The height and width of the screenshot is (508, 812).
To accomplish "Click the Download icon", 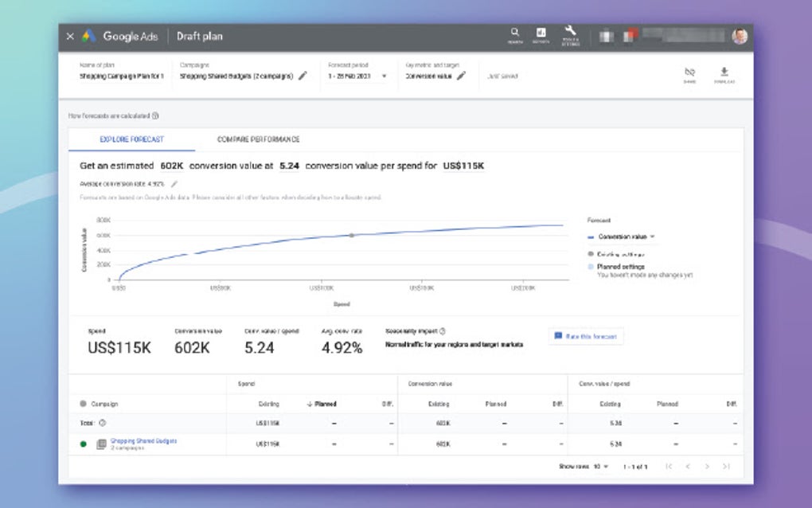I will click(x=724, y=73).
